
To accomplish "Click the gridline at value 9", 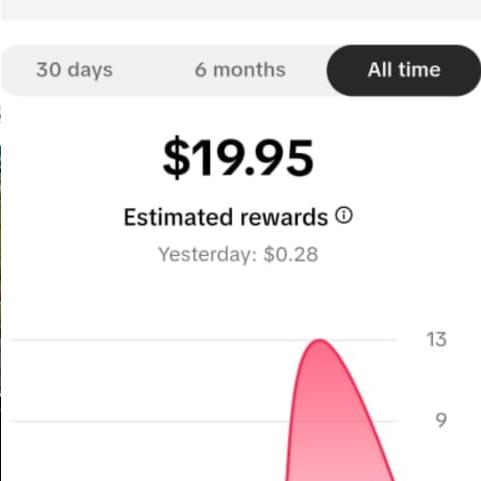I will (x=150, y=421).
